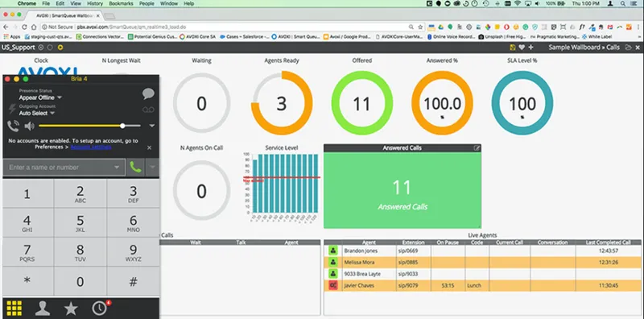Close the Sample Wallboard with the X

(638, 48)
